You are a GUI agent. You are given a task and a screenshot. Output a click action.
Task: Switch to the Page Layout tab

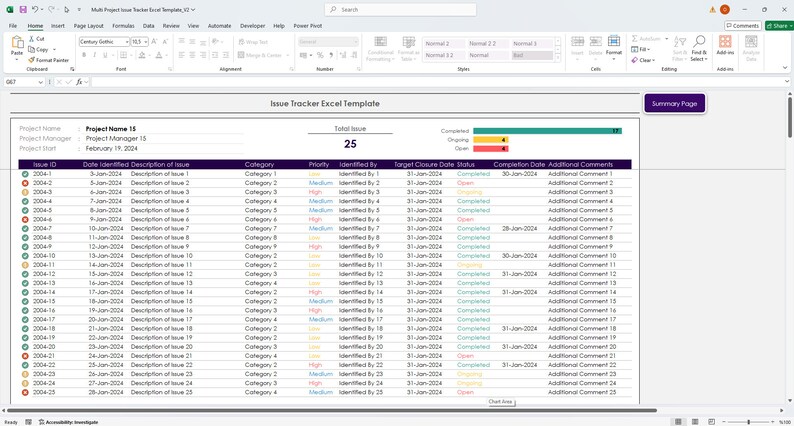coord(89,26)
